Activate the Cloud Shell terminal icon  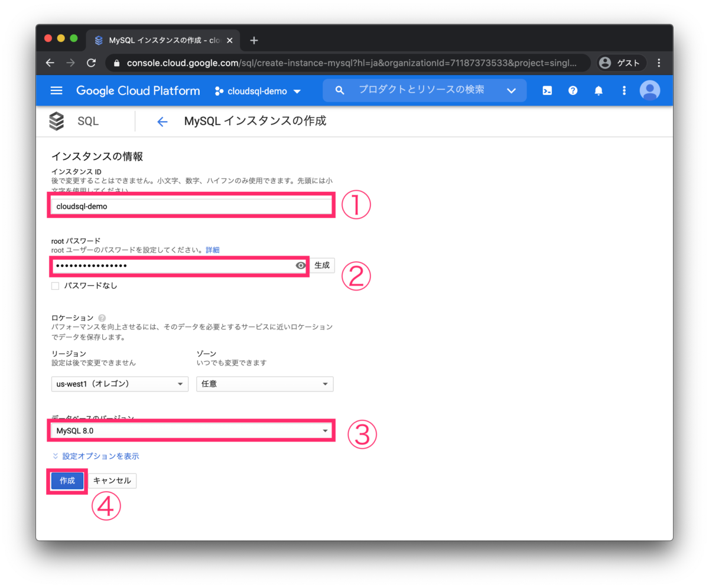click(x=547, y=90)
